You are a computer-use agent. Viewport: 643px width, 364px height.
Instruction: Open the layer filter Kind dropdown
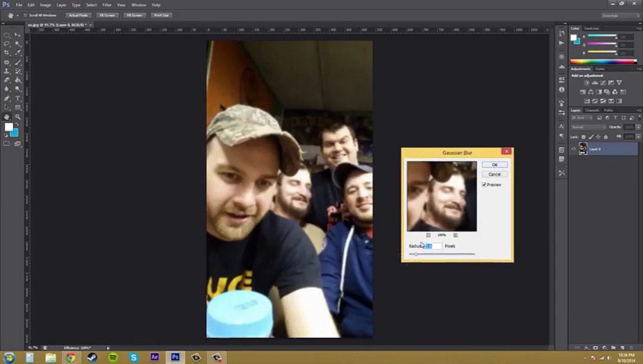pyautogui.click(x=581, y=118)
